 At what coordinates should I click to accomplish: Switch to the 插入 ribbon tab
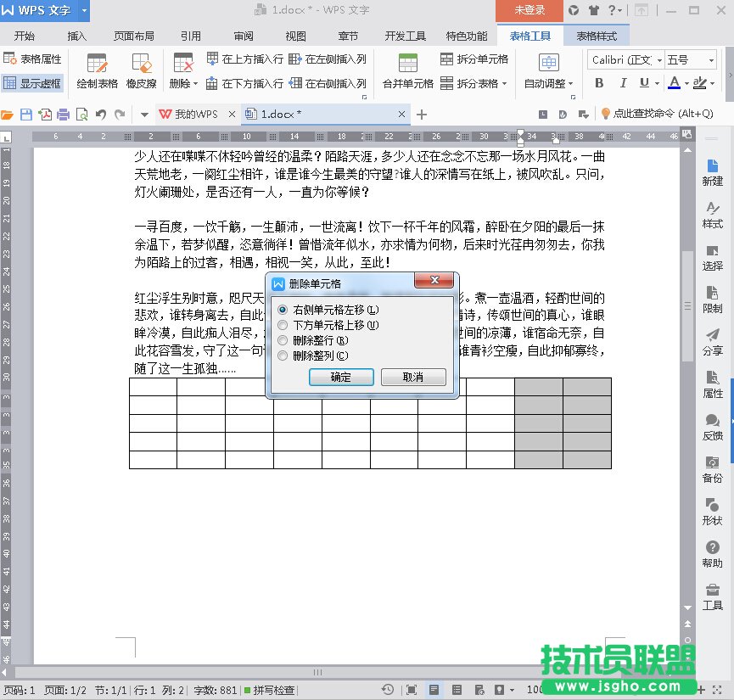77,36
